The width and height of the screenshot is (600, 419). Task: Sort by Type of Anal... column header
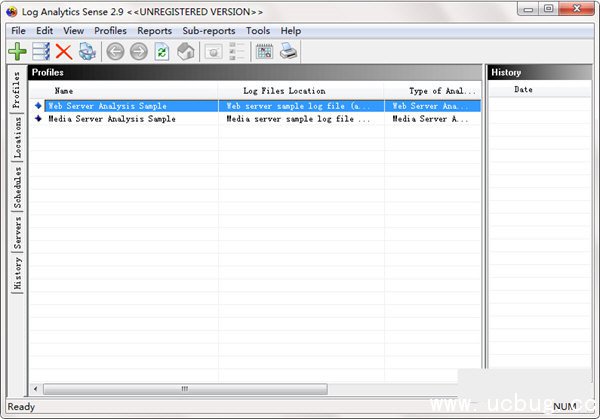coord(432,91)
